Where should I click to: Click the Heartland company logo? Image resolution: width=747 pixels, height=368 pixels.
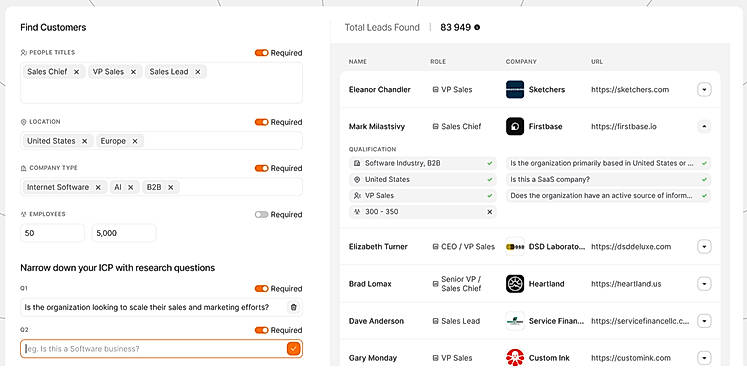[515, 284]
